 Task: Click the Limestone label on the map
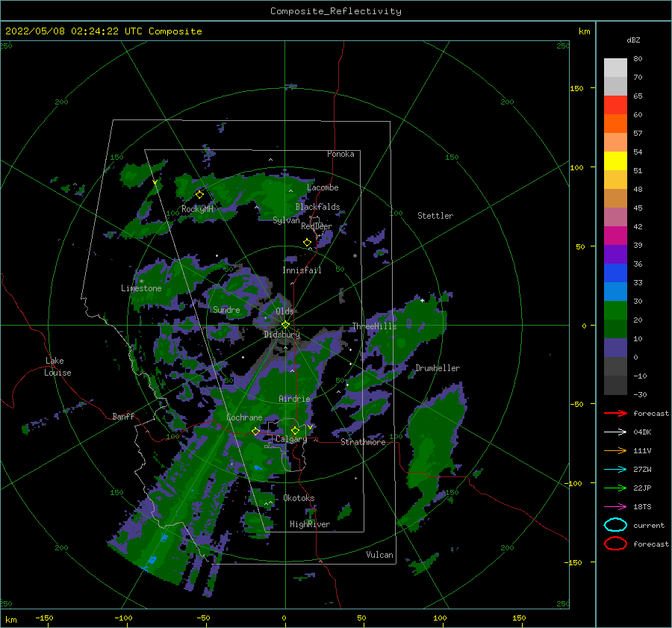(x=141, y=288)
